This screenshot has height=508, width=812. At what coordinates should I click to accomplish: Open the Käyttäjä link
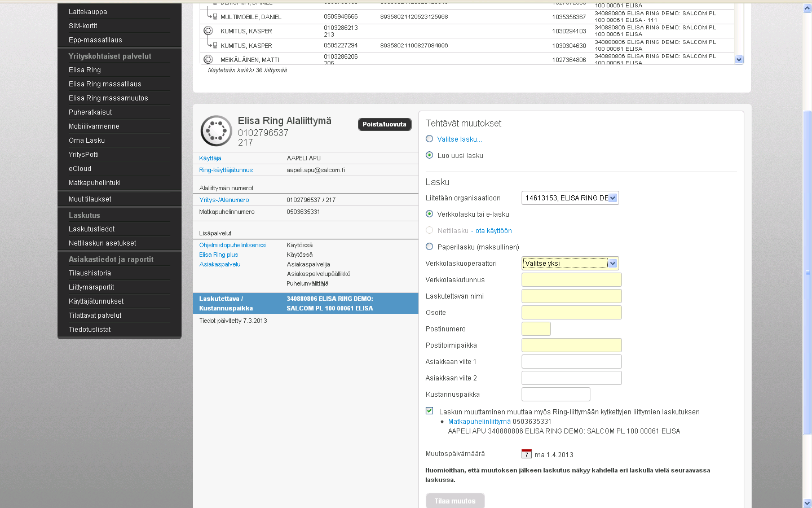[x=210, y=158]
